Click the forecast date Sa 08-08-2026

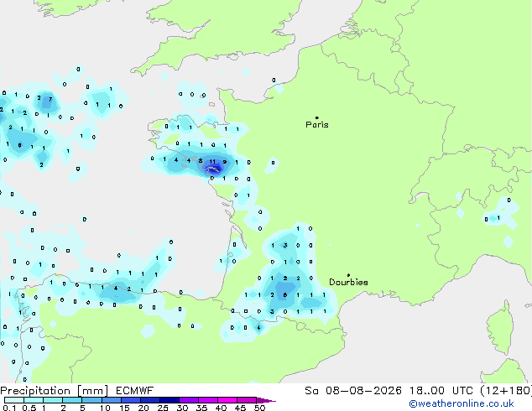tap(353, 391)
